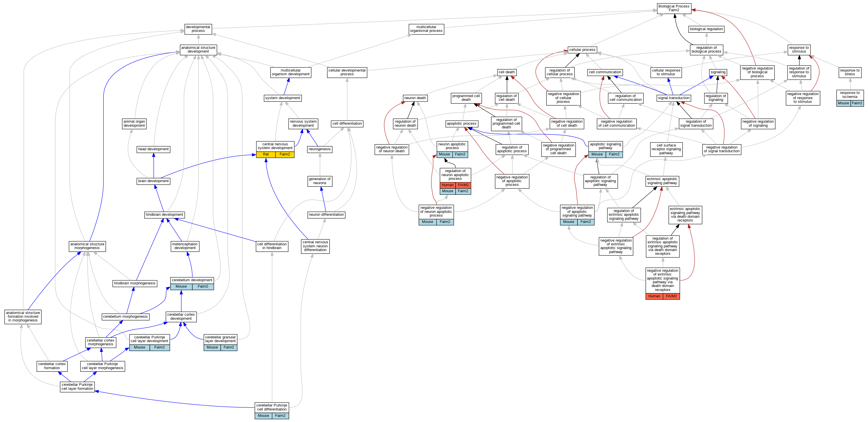This screenshot has height=422, width=868.
Task: Select the hindbrain development node
Action: (164, 215)
